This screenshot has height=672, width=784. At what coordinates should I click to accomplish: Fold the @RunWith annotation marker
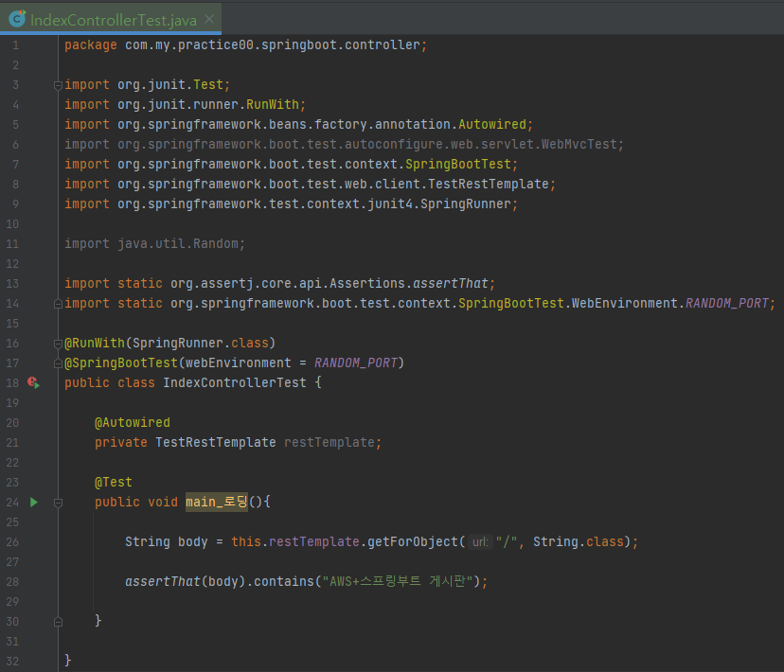(x=58, y=344)
